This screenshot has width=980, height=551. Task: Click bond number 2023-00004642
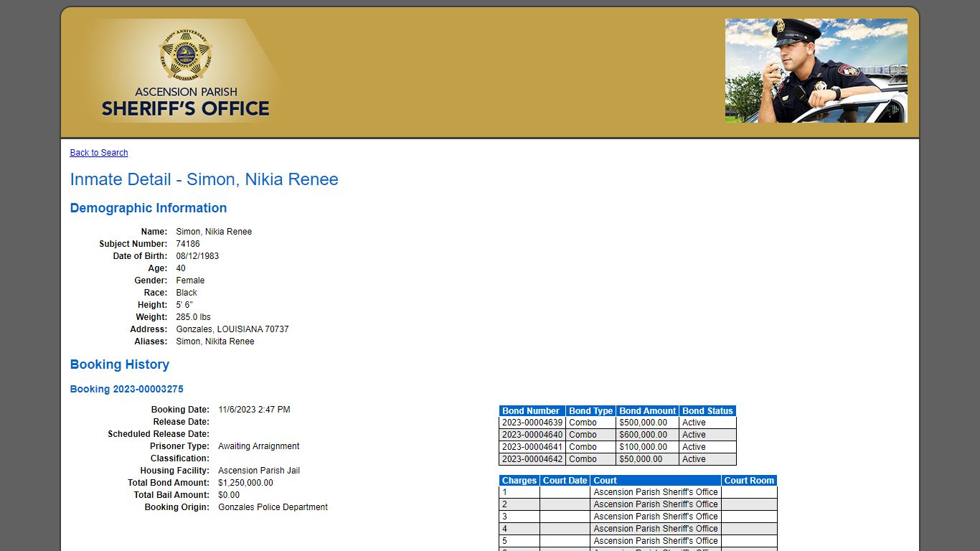point(532,459)
